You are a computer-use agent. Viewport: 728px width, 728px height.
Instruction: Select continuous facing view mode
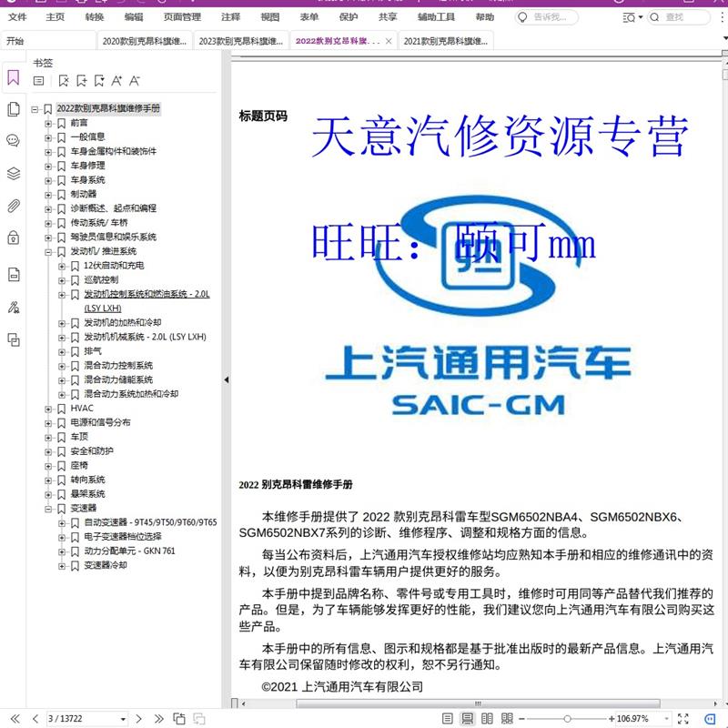tap(507, 719)
